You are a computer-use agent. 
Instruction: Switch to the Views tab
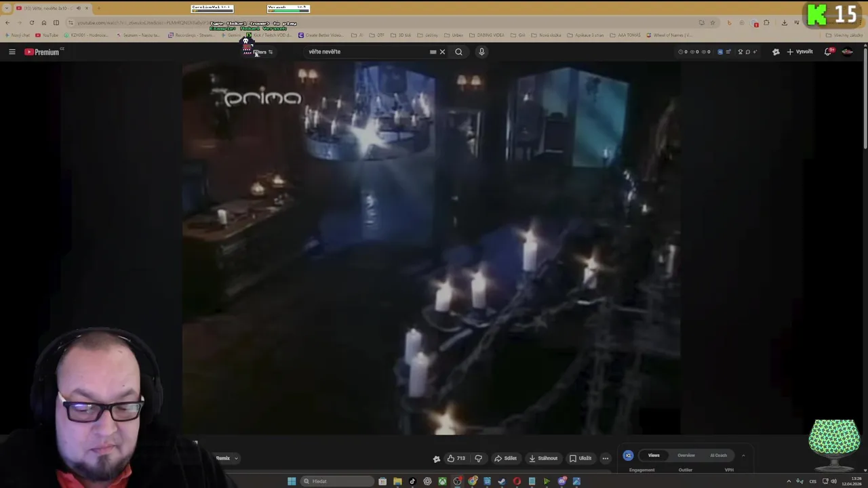(x=654, y=455)
